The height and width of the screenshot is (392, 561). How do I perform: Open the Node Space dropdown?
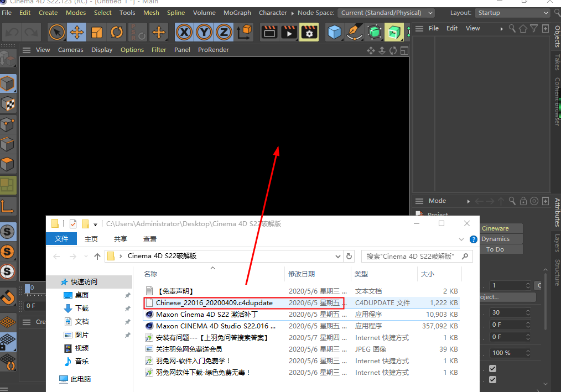(x=386, y=13)
